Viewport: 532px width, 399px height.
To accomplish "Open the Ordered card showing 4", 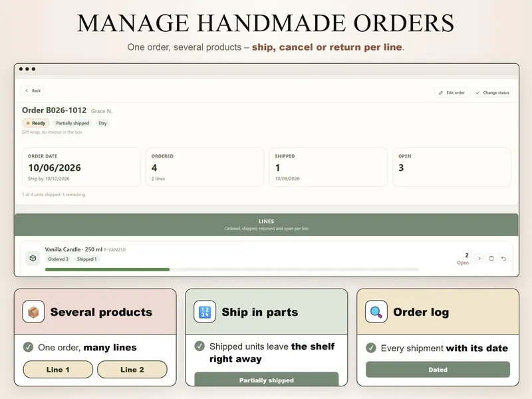I will pos(205,167).
